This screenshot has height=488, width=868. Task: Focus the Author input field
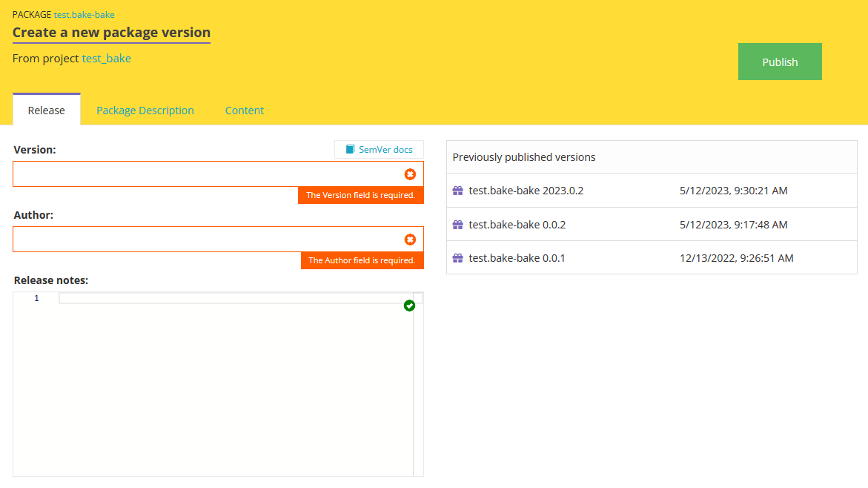tap(218, 240)
